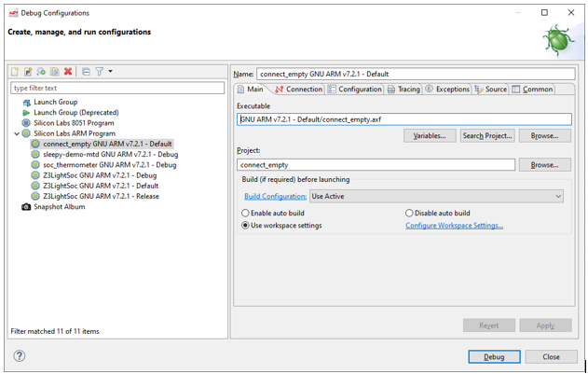The image size is (588, 374).
Task: Switch to the Configuration tab
Action: (x=354, y=90)
